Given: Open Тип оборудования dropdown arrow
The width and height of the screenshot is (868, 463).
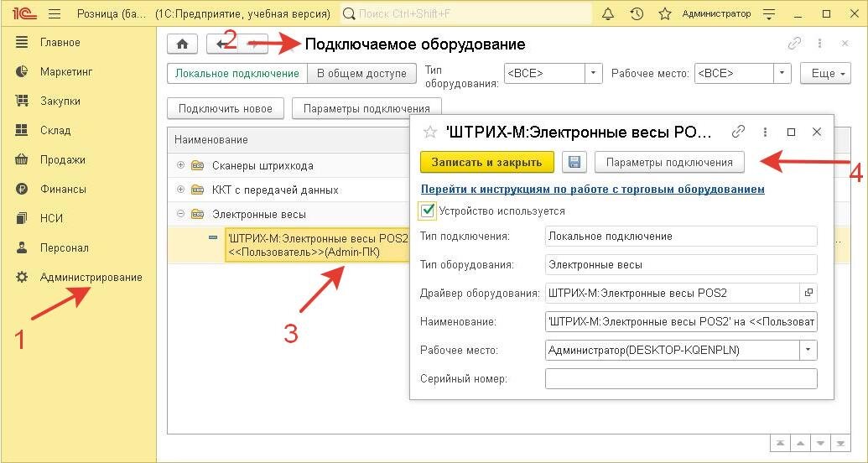Looking at the screenshot, I should click(x=594, y=73).
